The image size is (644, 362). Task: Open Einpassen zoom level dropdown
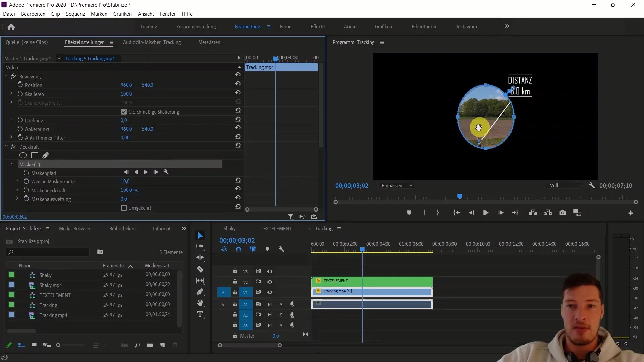tap(397, 186)
